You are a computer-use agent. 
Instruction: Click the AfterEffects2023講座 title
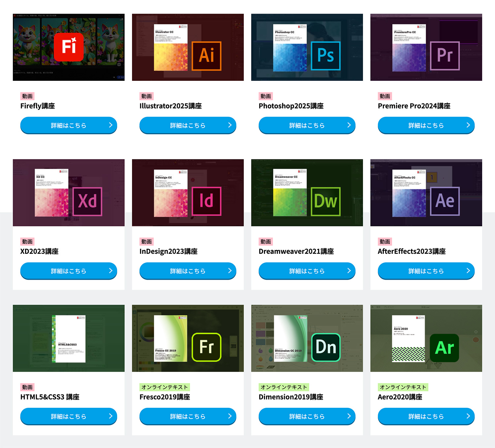(x=412, y=251)
